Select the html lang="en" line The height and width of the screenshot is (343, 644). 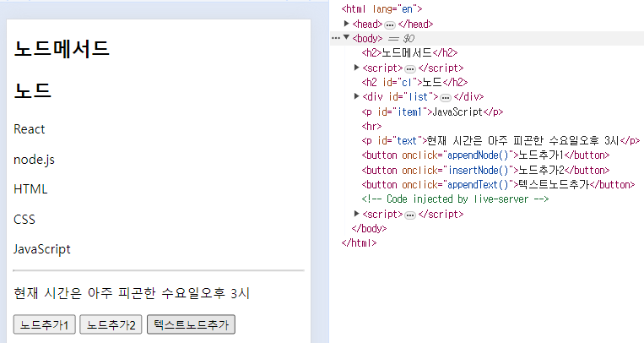382,8
